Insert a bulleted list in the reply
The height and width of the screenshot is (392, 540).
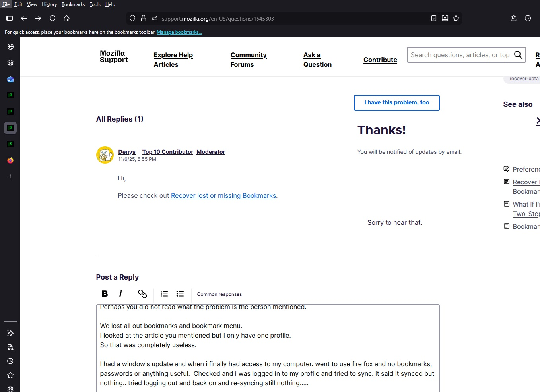click(x=180, y=294)
